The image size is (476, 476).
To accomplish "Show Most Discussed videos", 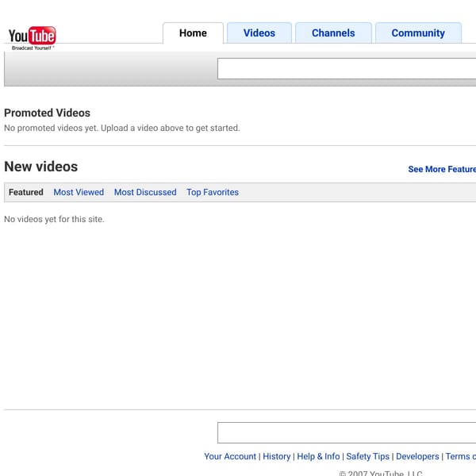I will pos(145,192).
